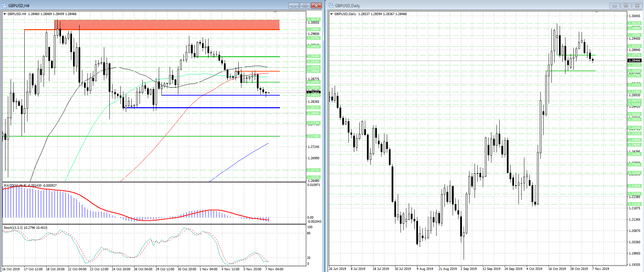The image size is (644, 272).
Task: Click the chart shift triangle on H4 chart
Action: [x=276, y=12]
